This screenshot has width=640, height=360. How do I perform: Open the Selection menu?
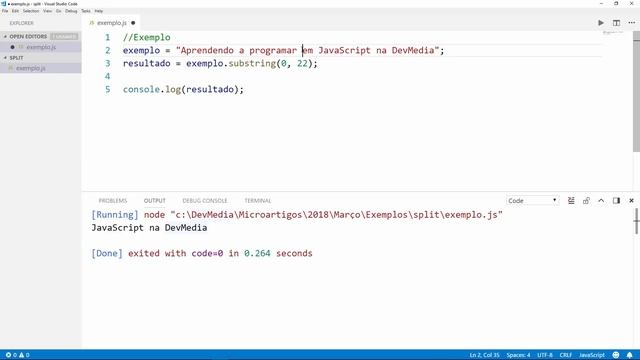click(x=31, y=11)
